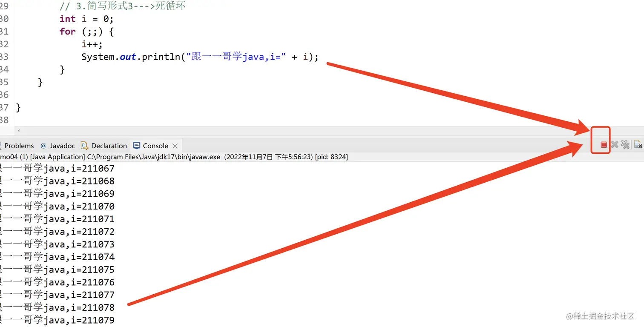The width and height of the screenshot is (644, 330).
Task: Click console output line i=211069
Action: 57,194
